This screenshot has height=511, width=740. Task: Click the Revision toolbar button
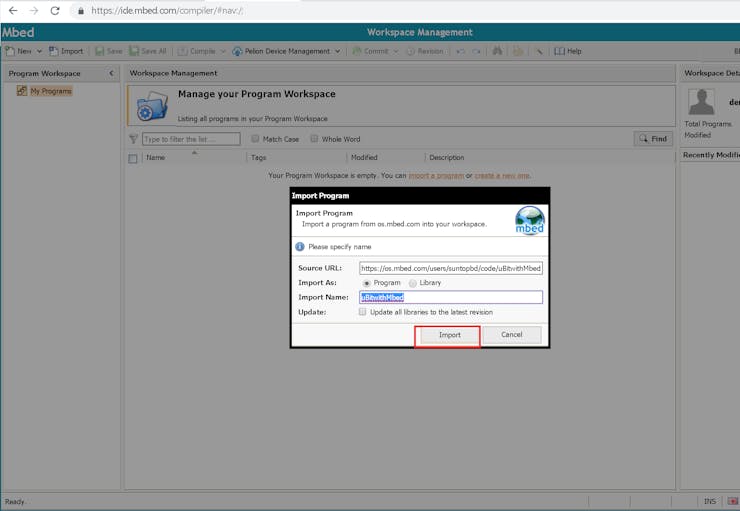(x=425, y=51)
